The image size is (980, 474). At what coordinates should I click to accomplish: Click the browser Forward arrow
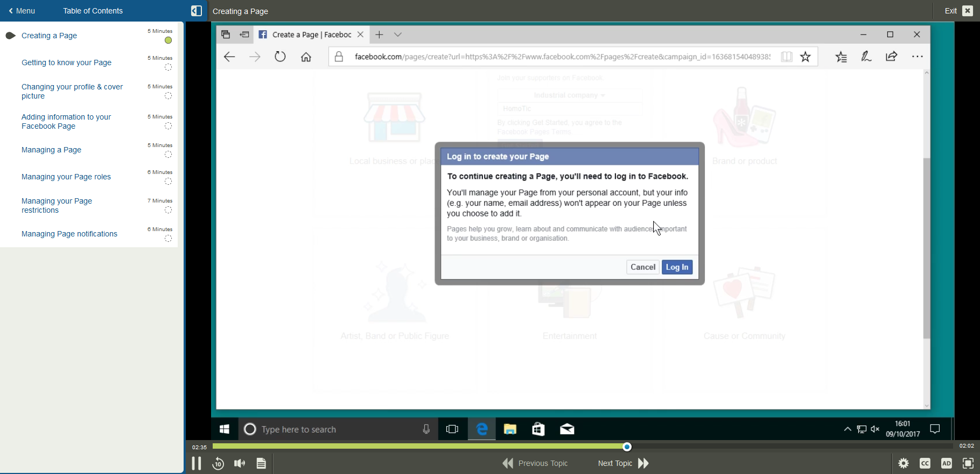pos(255,57)
